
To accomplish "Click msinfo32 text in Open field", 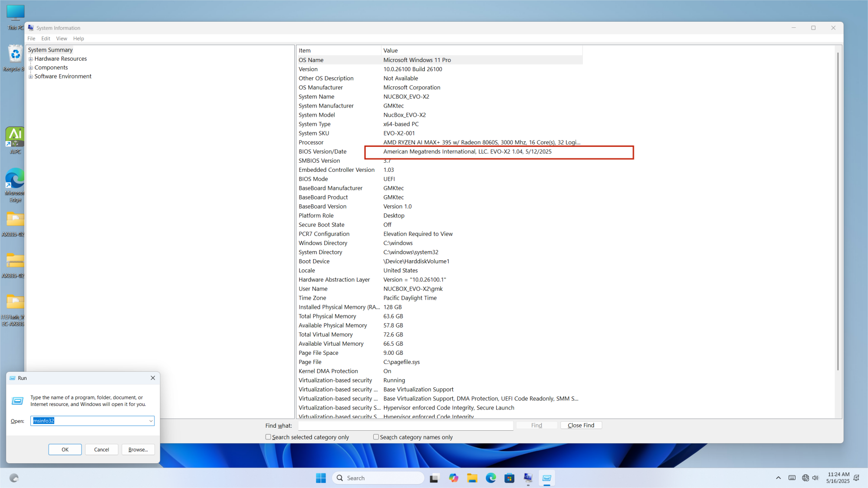I will point(44,421).
